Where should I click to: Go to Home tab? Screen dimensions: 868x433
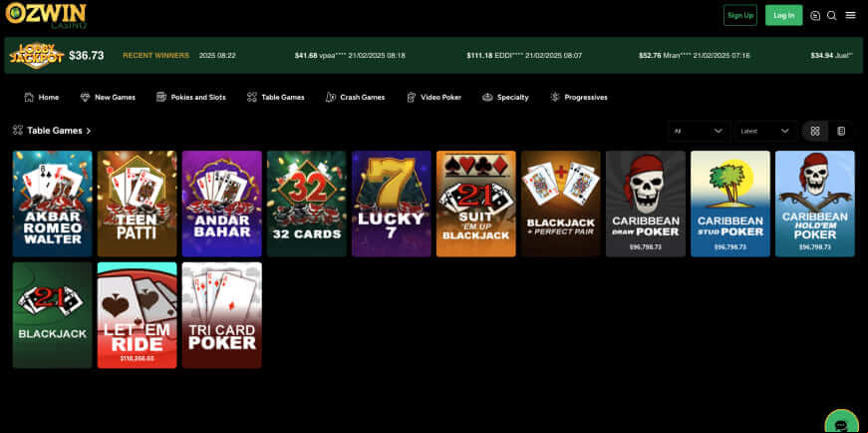tap(42, 97)
